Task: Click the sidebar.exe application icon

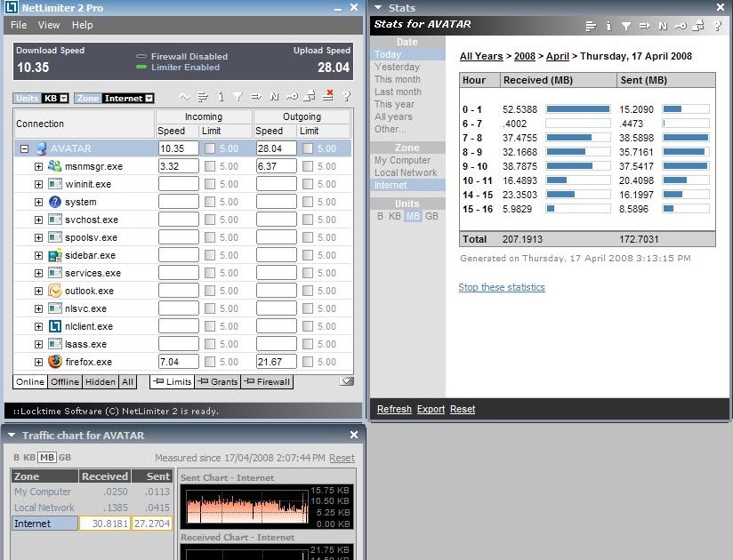Action: 55,255
